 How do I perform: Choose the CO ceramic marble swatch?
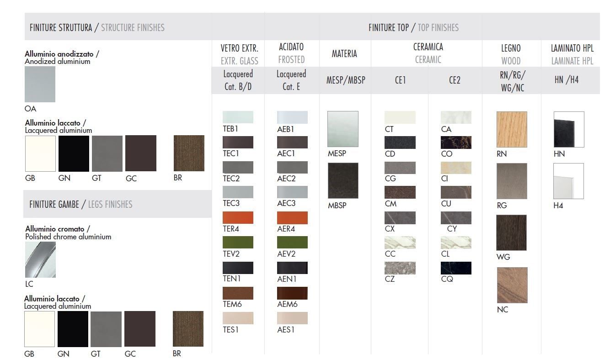[456, 142]
